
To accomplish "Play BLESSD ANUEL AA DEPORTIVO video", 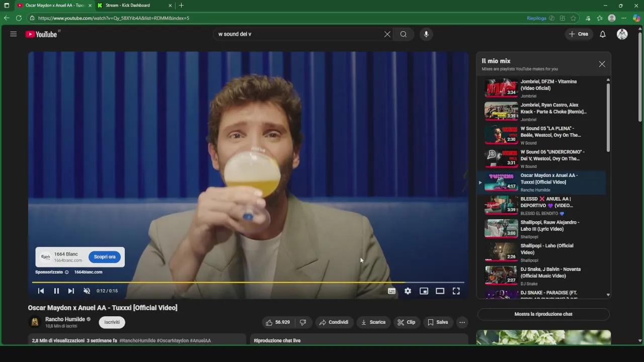I will (541, 206).
